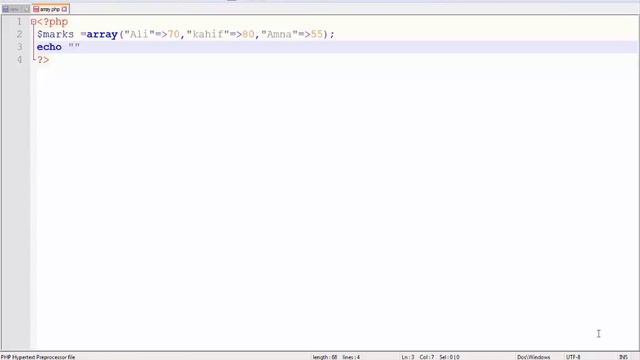Place cursor inside the empty quotes after echo
Viewport: 640px width, 360px height.
coord(74,47)
